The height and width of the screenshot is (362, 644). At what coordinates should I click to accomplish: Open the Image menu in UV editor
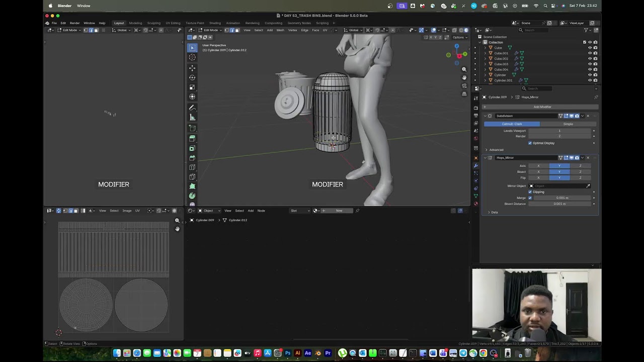(127, 211)
